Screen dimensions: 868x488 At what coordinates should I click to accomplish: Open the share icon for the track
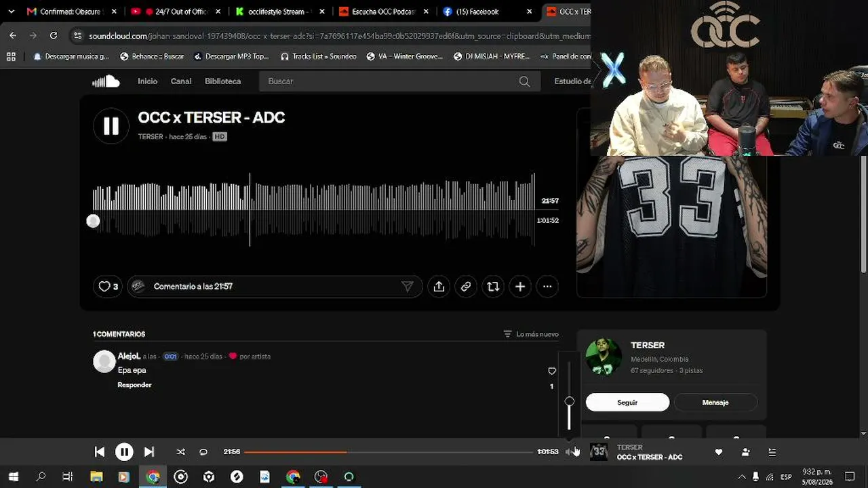click(439, 287)
